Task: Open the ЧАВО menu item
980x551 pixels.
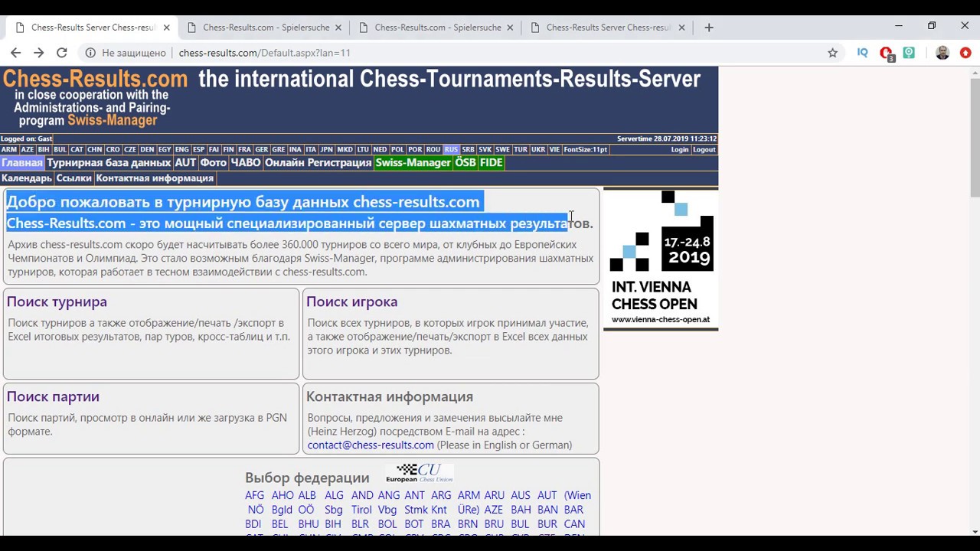Action: 246,163
